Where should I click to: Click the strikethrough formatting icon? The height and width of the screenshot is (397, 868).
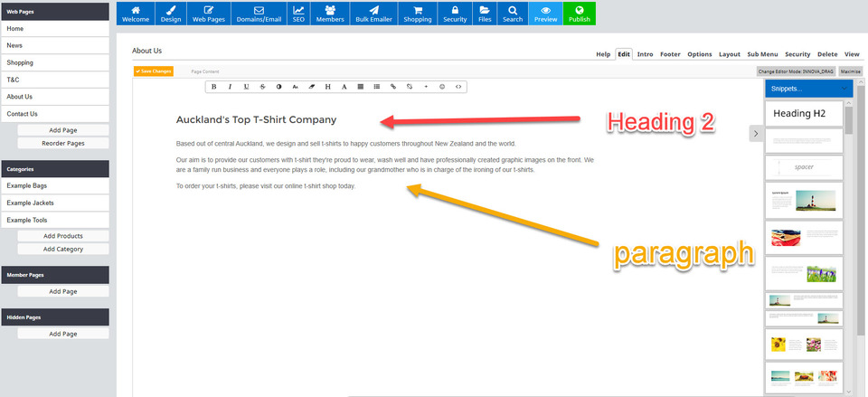coord(263,87)
